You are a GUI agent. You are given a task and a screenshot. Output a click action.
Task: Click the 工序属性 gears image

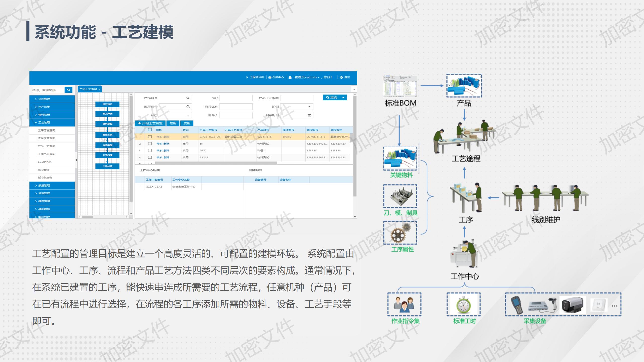click(x=400, y=233)
